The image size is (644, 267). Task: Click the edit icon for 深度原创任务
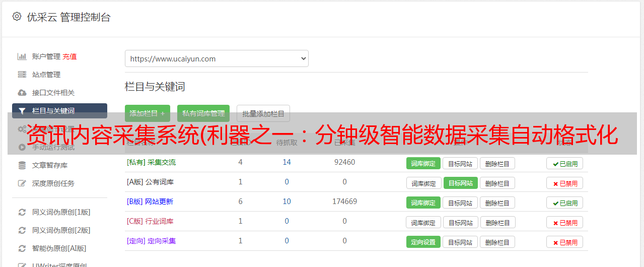pyautogui.click(x=22, y=183)
